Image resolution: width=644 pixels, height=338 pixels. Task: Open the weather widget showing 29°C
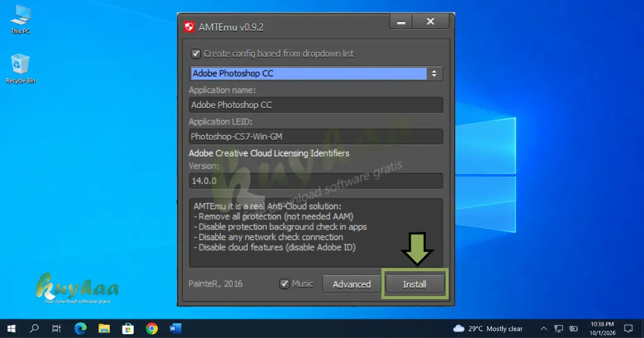[x=488, y=329]
